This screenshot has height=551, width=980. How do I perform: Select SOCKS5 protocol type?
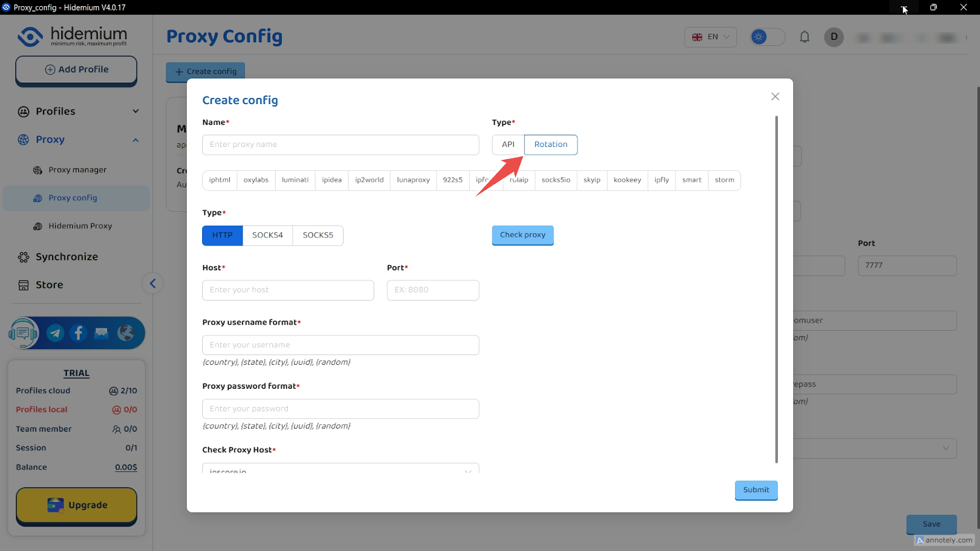pyautogui.click(x=318, y=235)
